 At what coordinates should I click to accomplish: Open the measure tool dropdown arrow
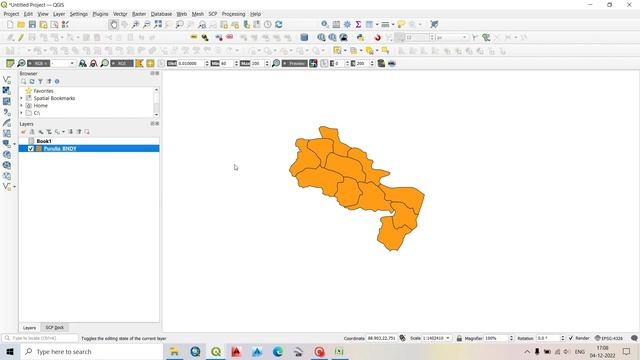point(393,24)
